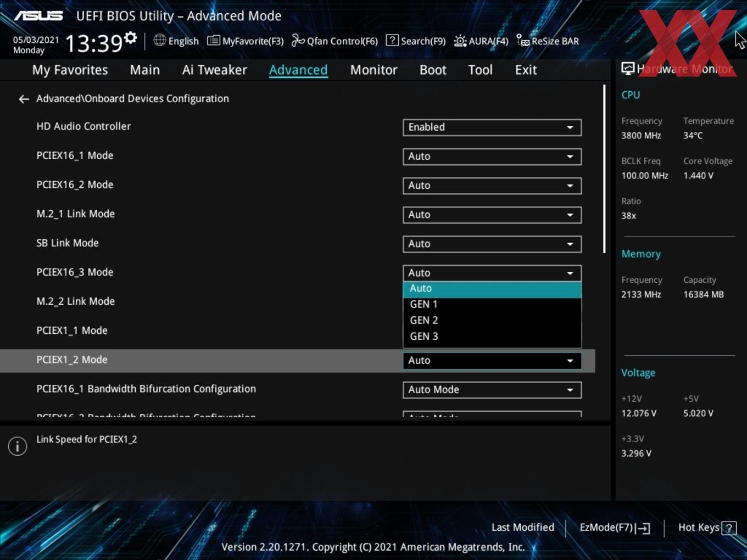Select the highlighted PCIEX1_2 Mode label
The image size is (747, 560).
pyautogui.click(x=72, y=360)
